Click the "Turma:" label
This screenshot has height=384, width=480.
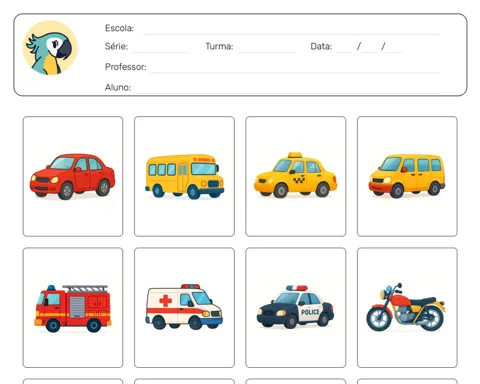coord(219,46)
